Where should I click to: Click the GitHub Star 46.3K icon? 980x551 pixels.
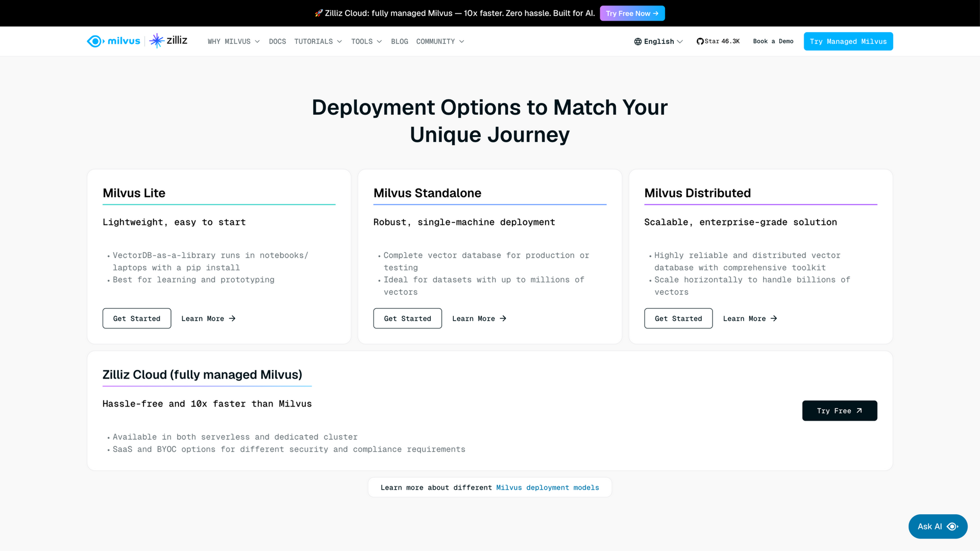[x=700, y=41]
